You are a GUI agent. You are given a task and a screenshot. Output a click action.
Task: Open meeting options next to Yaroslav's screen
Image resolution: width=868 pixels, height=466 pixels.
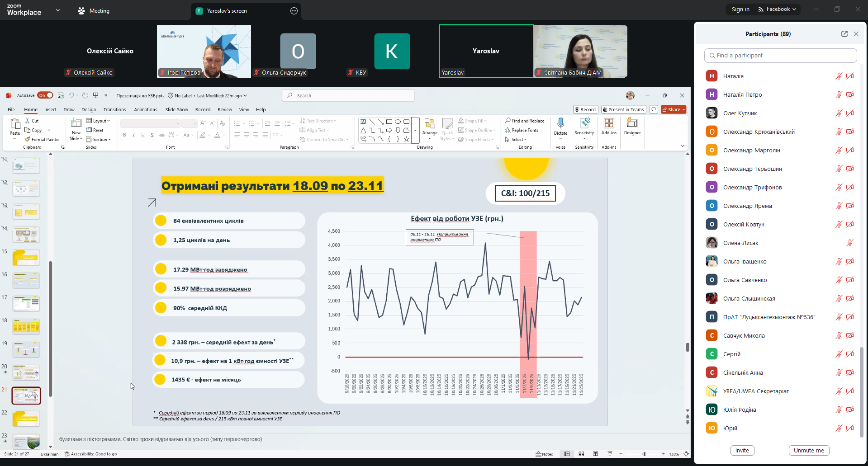click(x=294, y=11)
